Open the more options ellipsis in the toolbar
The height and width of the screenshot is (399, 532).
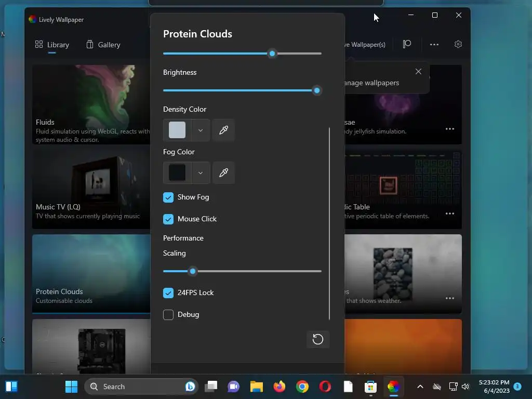(434, 45)
